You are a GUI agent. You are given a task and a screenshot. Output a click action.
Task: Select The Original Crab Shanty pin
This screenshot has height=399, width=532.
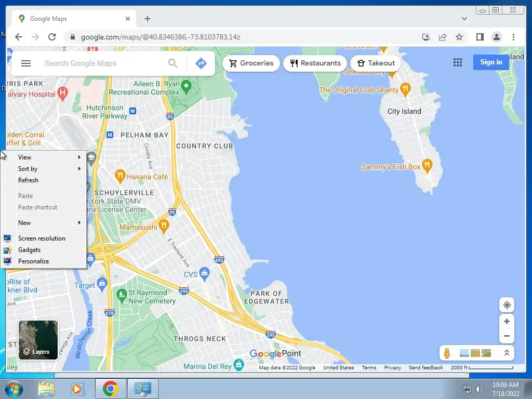405,89
